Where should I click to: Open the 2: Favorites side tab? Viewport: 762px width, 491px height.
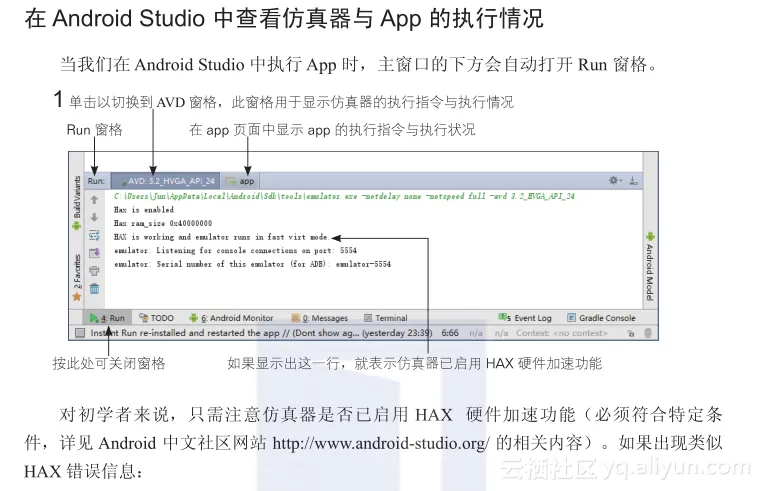click(77, 277)
